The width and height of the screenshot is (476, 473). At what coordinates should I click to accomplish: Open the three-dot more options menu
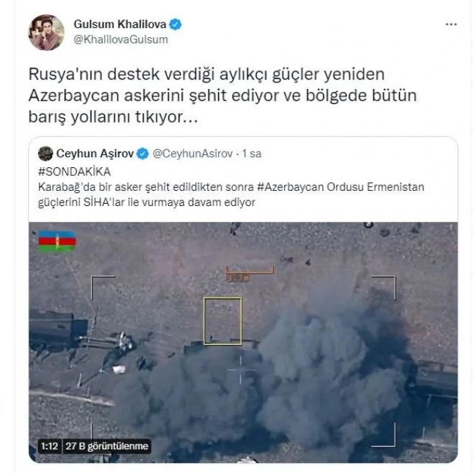tap(451, 24)
